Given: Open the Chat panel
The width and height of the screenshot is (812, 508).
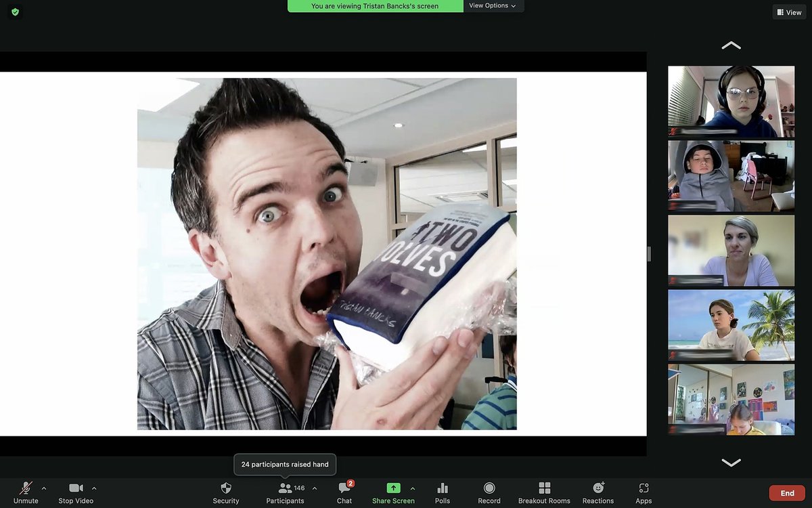Looking at the screenshot, I should tap(344, 492).
